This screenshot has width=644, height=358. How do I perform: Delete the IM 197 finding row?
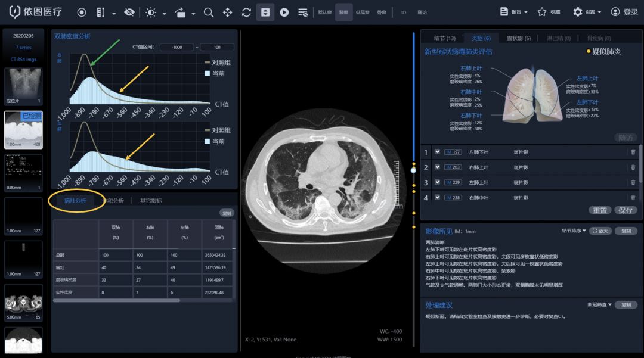click(633, 152)
